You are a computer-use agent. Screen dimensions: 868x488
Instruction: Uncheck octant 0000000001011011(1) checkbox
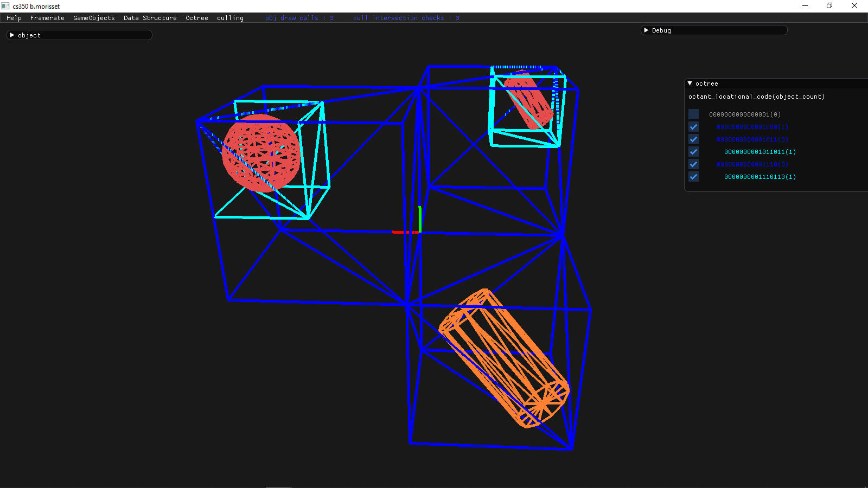(x=693, y=152)
